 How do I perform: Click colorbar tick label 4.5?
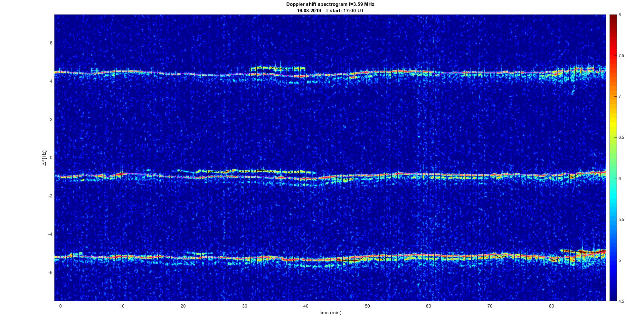[621, 301]
